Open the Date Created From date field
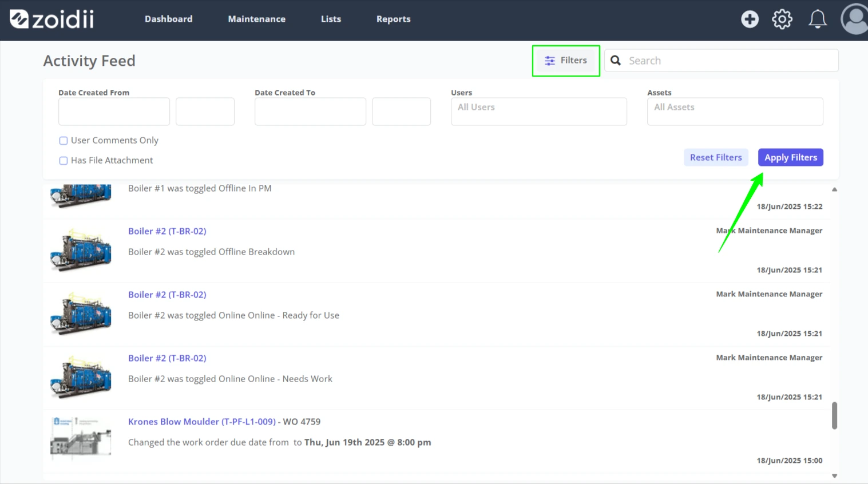The height and width of the screenshot is (484, 868). (x=114, y=112)
